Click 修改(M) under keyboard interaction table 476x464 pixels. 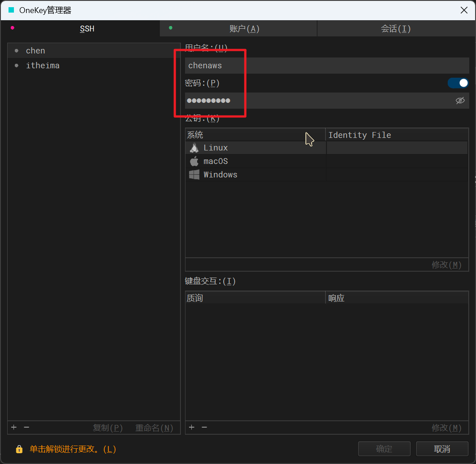[446, 428]
